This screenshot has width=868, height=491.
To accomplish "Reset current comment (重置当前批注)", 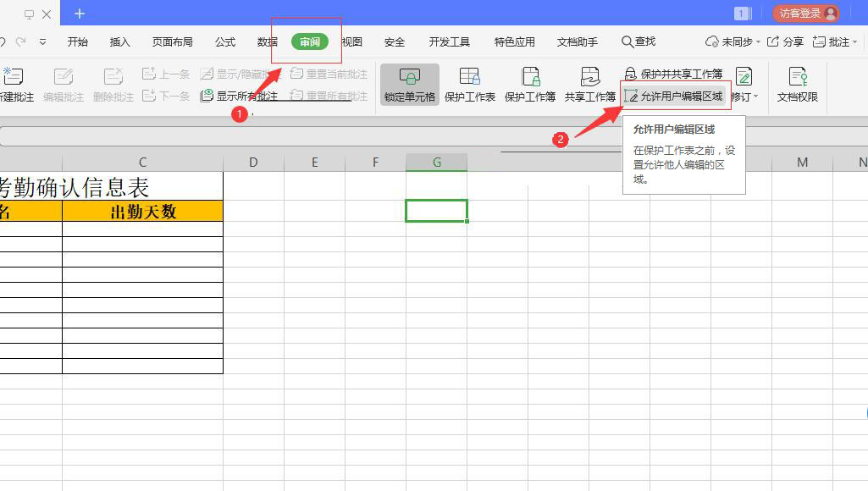I will [329, 74].
